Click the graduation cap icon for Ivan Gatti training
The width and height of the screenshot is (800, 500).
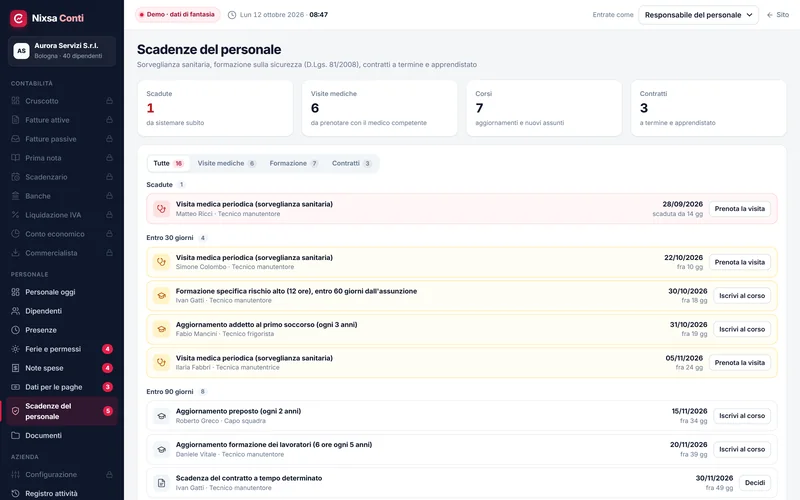click(161, 295)
